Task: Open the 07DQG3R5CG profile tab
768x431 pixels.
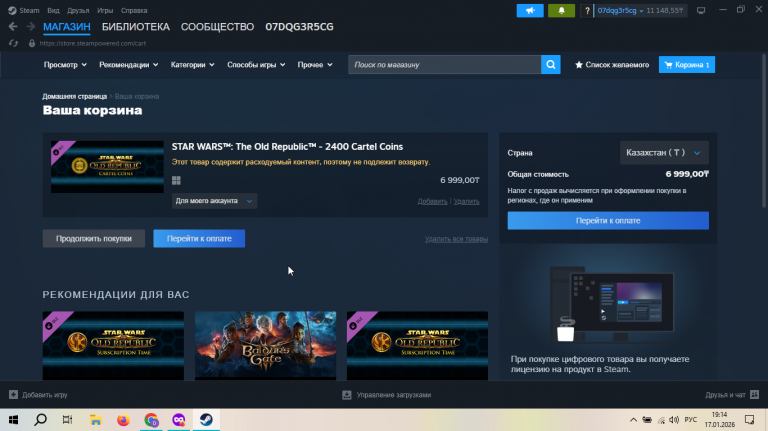Action: tap(299, 27)
